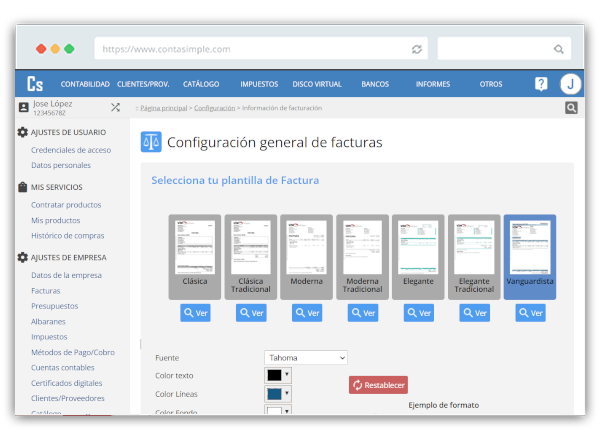This screenshot has width=600, height=442.
Task: Open the user avatar J menu
Action: (570, 84)
